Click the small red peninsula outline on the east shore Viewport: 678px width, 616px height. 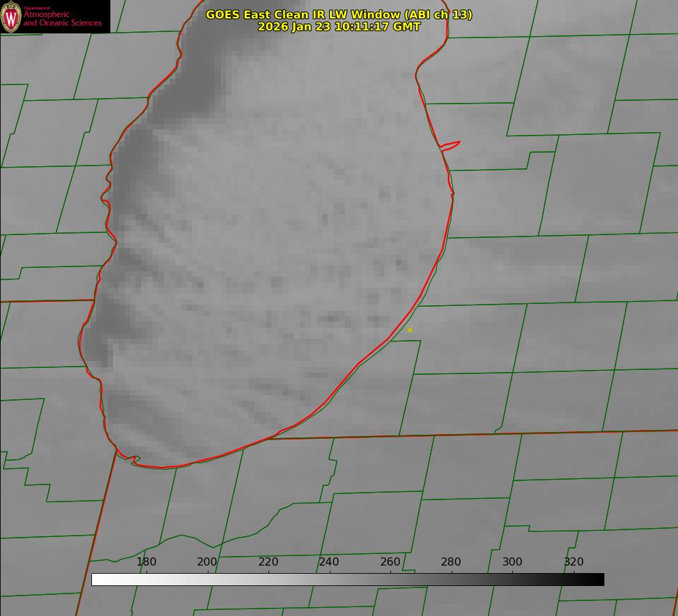click(451, 144)
